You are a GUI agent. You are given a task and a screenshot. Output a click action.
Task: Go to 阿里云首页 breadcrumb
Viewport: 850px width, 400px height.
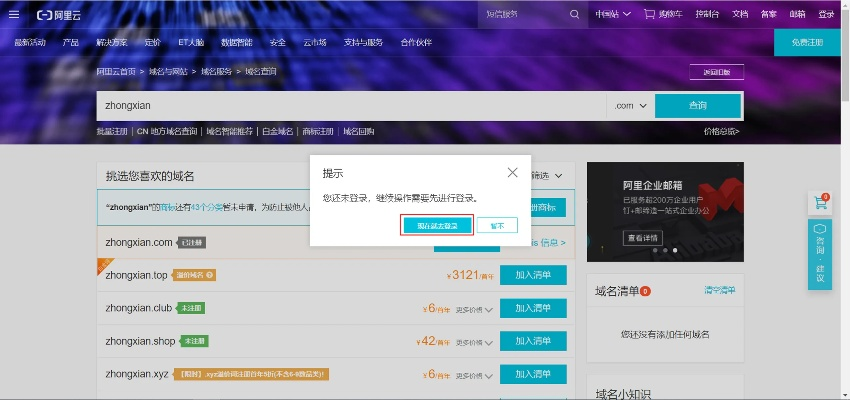pos(116,71)
